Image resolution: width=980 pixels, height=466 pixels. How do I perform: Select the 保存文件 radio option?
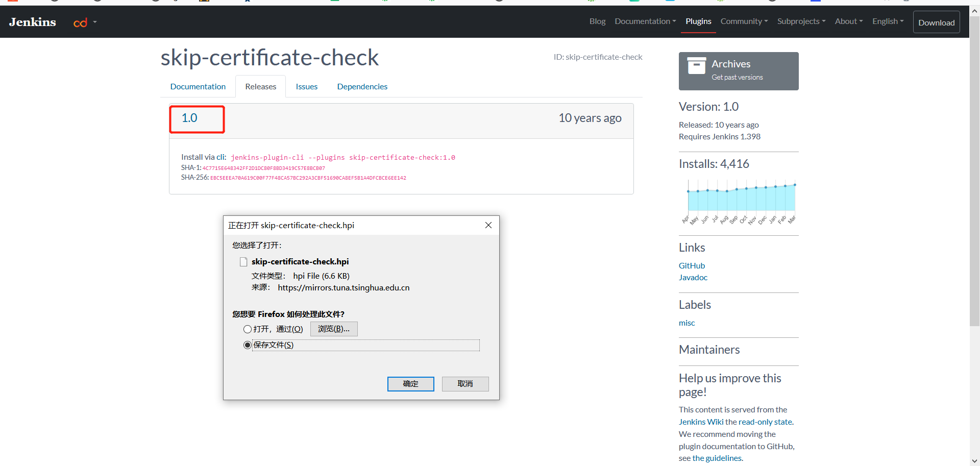click(248, 345)
